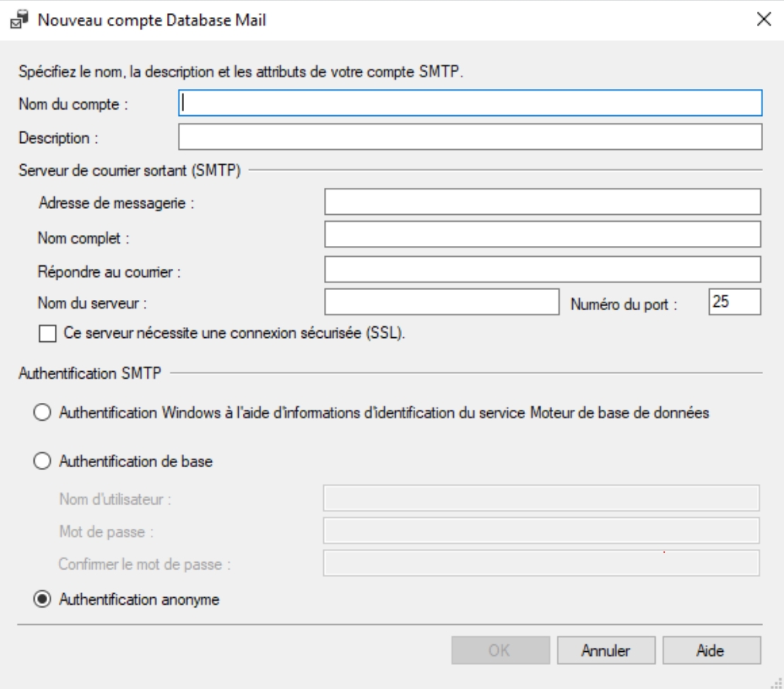Image resolution: width=784 pixels, height=689 pixels.
Task: Enable the secure connection (SSL) checkbox
Action: [x=48, y=334]
